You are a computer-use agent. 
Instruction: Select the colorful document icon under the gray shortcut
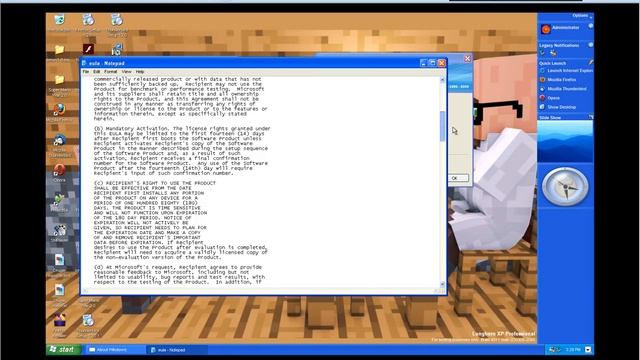59,260
